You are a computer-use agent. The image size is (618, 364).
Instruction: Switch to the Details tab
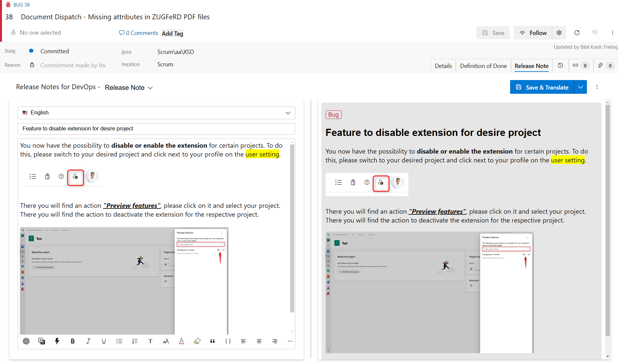pyautogui.click(x=443, y=65)
